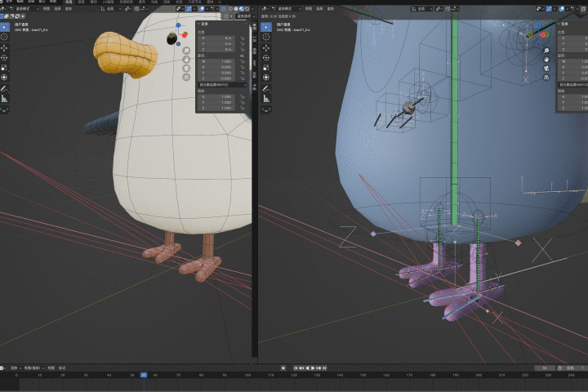
Task: Play animation in reverse in timeline
Action: 307,368
